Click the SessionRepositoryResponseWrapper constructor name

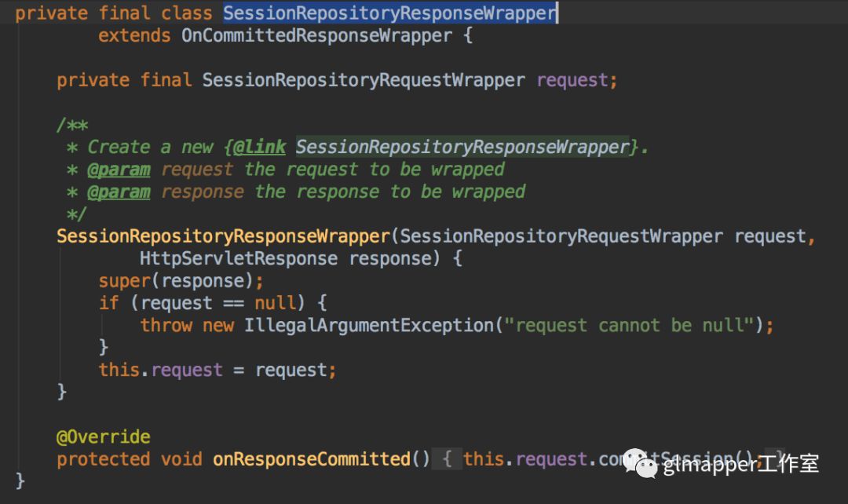[x=223, y=236]
